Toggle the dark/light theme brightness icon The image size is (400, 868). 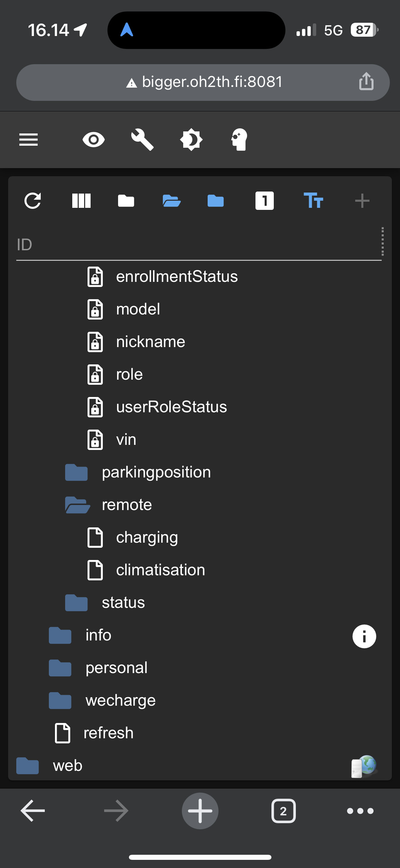(x=191, y=140)
